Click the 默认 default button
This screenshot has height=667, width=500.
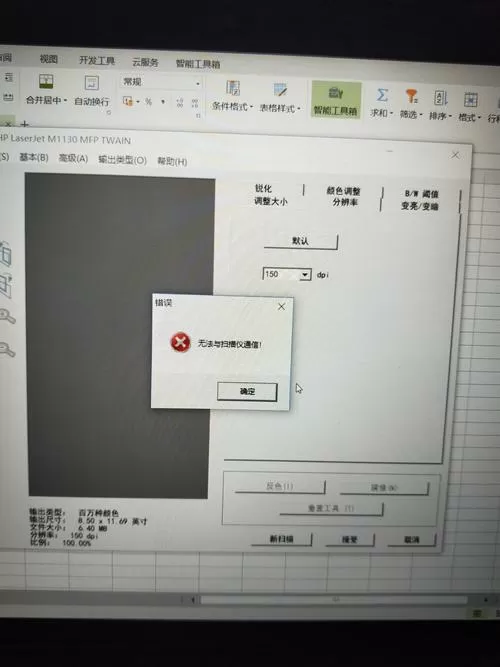pos(300,241)
